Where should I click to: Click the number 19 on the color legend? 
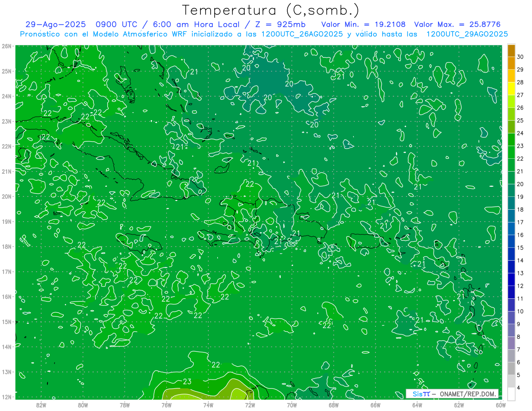pyautogui.click(x=520, y=197)
